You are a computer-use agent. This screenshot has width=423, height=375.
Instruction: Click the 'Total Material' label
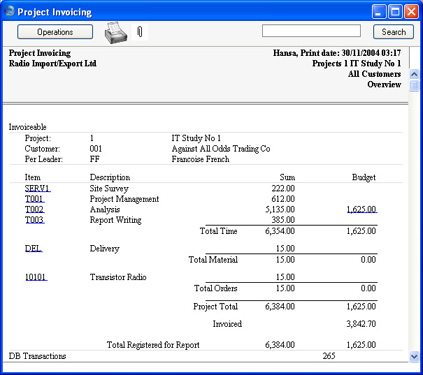pos(213,259)
